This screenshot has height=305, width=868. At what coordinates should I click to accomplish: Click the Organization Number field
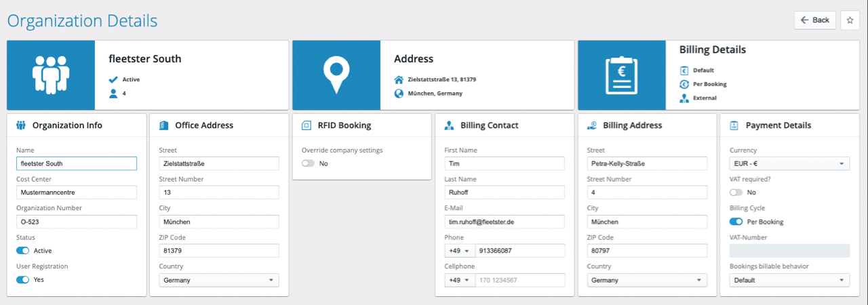coord(77,222)
